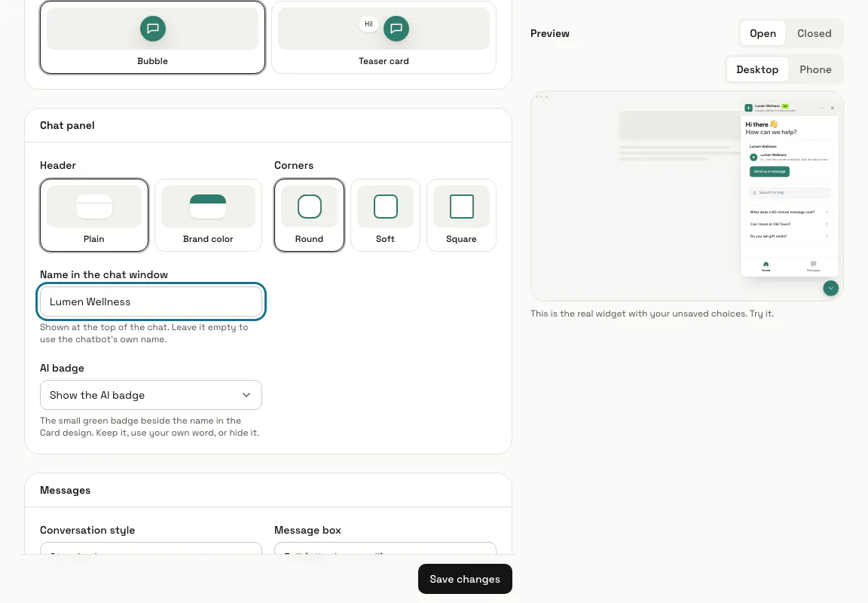Open the Can I book at Old Town question

click(790, 224)
